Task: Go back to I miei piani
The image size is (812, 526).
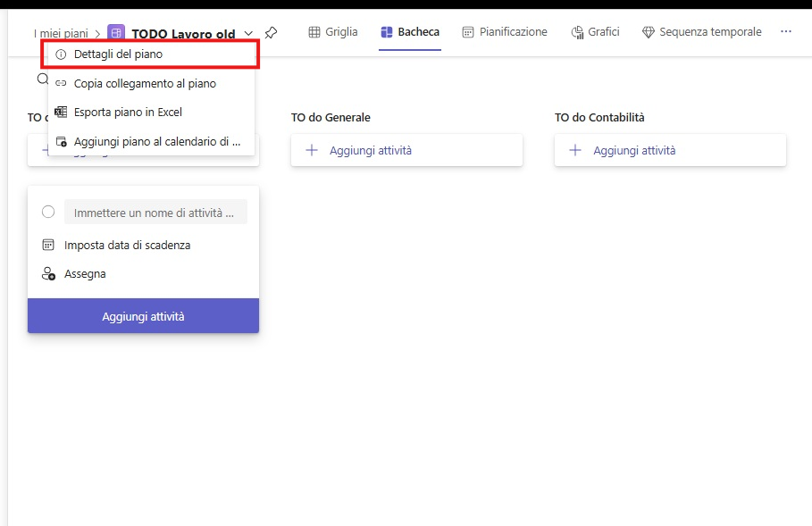Action: [61, 34]
